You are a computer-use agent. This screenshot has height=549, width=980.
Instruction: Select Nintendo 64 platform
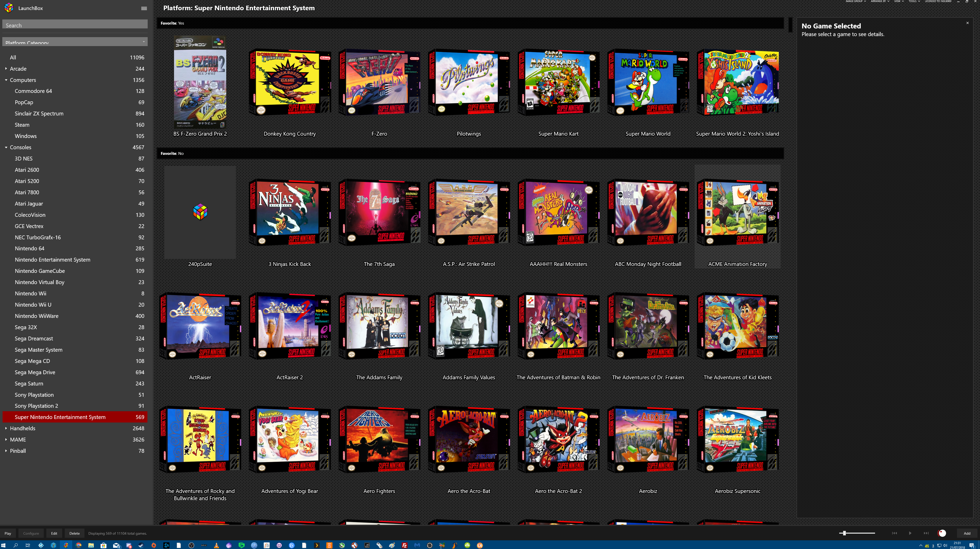tap(75, 249)
